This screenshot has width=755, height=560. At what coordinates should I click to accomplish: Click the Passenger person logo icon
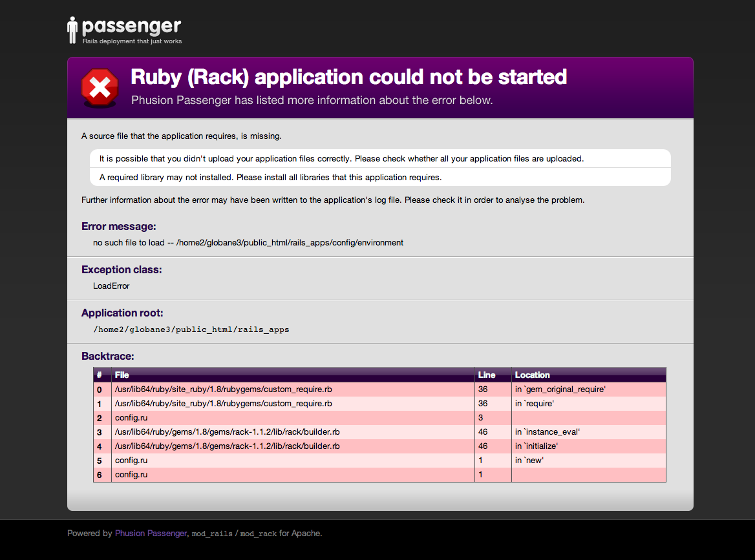point(72,30)
